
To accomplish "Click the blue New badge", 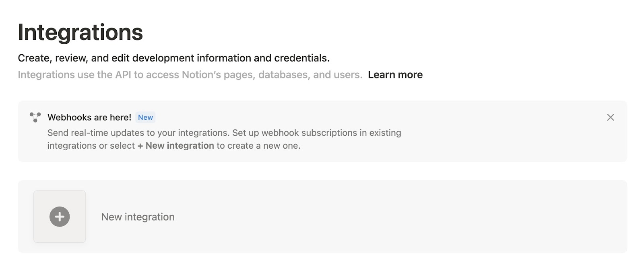I will pyautogui.click(x=145, y=117).
